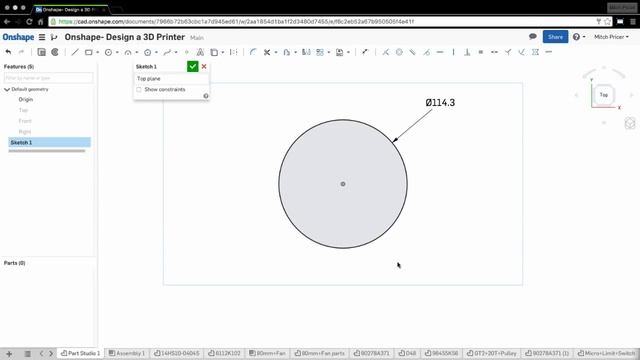
Task: Select the Point sketch tool
Action: tap(187, 52)
